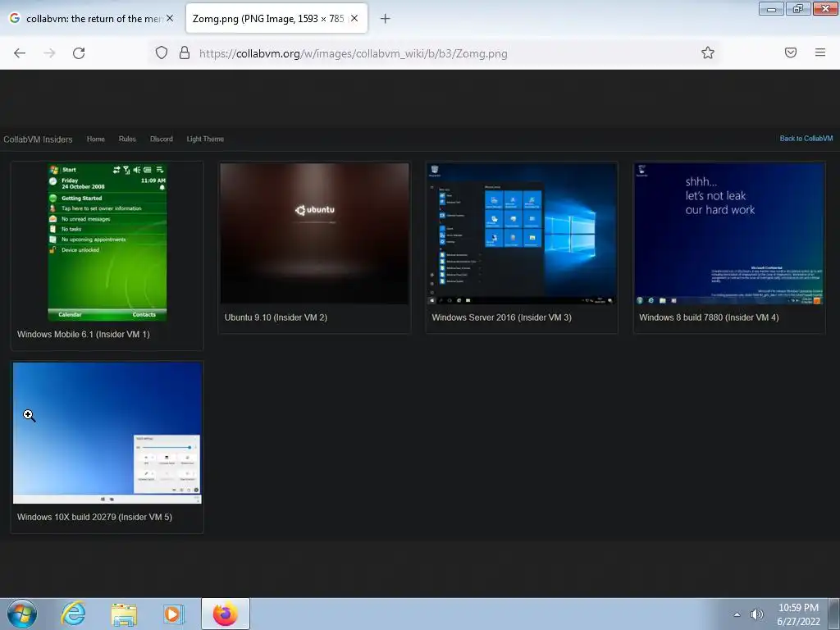Click 'Windows Server 2016 (Insider VM 3)' caption
This screenshot has height=630, width=840.
tap(501, 317)
